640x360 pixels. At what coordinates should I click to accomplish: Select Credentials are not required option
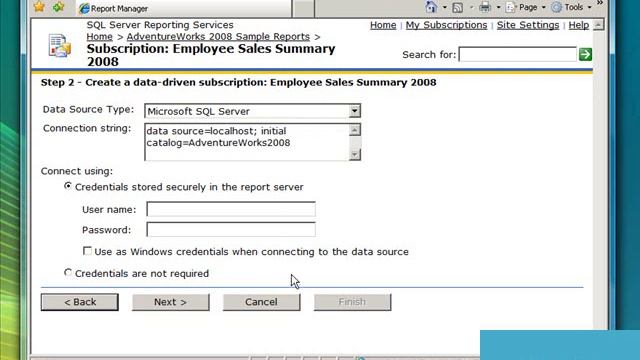pos(68,272)
